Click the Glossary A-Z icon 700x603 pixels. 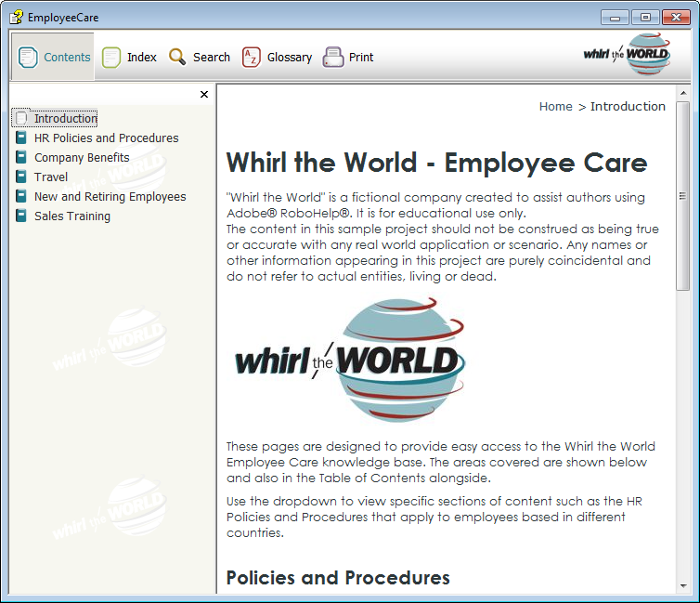point(252,58)
